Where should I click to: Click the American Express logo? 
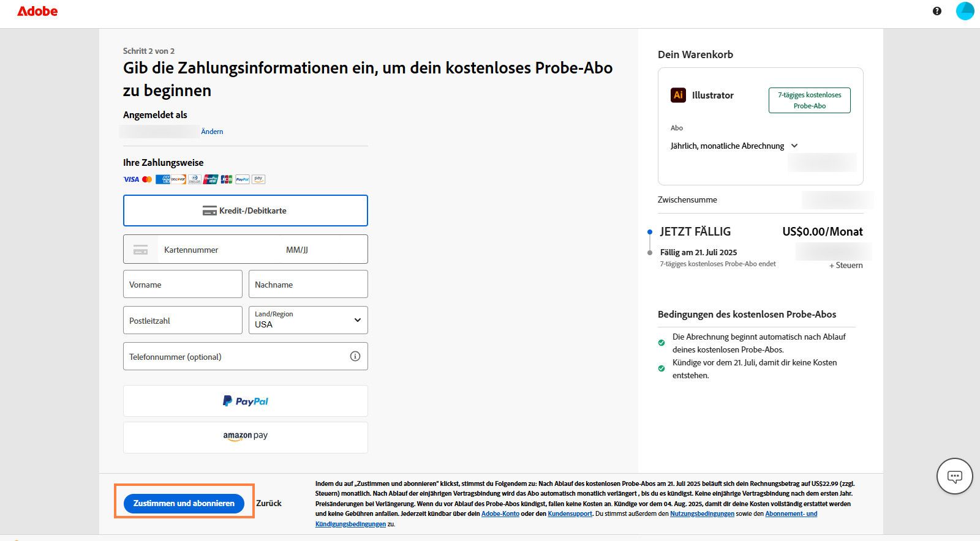click(x=162, y=179)
